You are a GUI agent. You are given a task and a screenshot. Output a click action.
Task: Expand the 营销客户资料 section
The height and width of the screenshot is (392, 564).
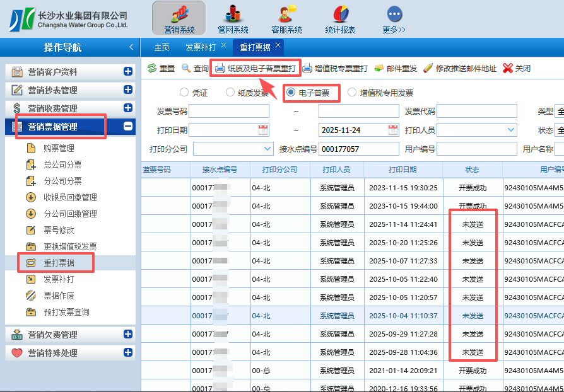pos(128,71)
